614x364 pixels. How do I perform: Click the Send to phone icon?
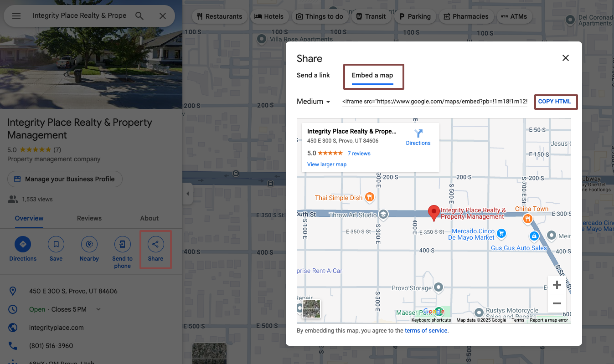(122, 245)
